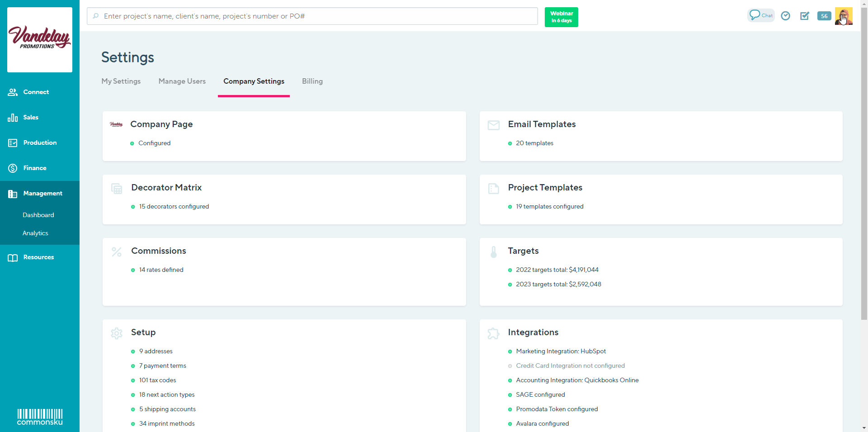The width and height of the screenshot is (868, 432).
Task: Click the Configured status dot under Company Page
Action: click(132, 143)
